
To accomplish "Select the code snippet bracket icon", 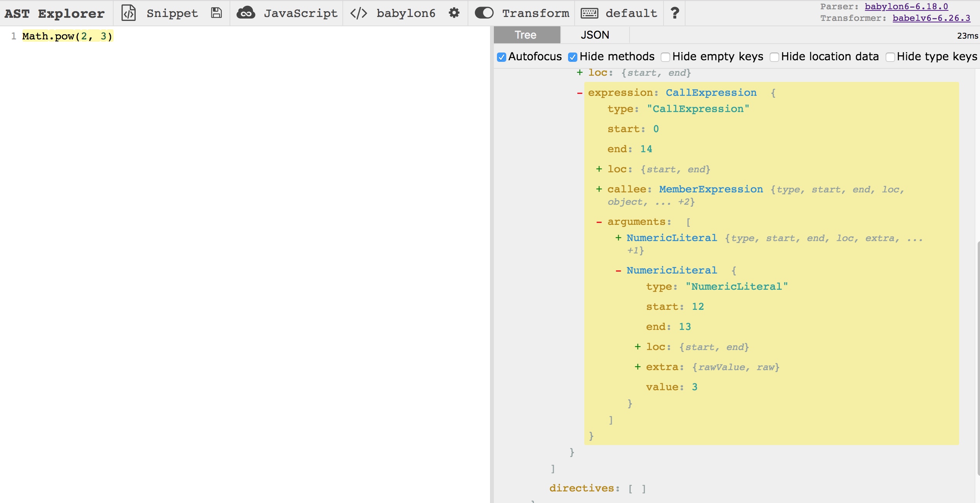I will 128,12.
